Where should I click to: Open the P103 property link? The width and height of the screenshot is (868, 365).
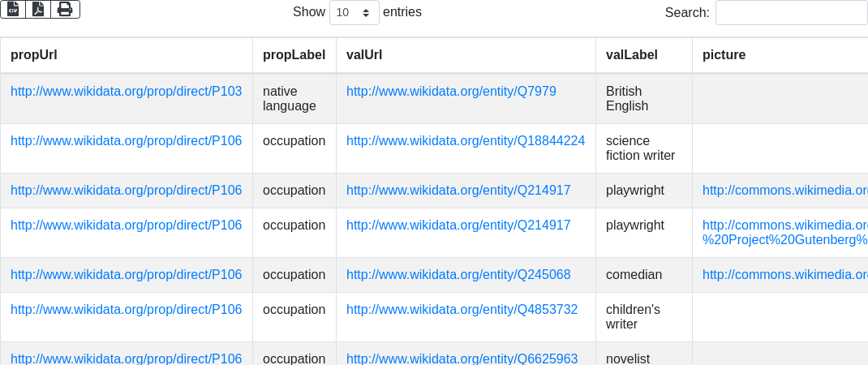[x=126, y=92]
